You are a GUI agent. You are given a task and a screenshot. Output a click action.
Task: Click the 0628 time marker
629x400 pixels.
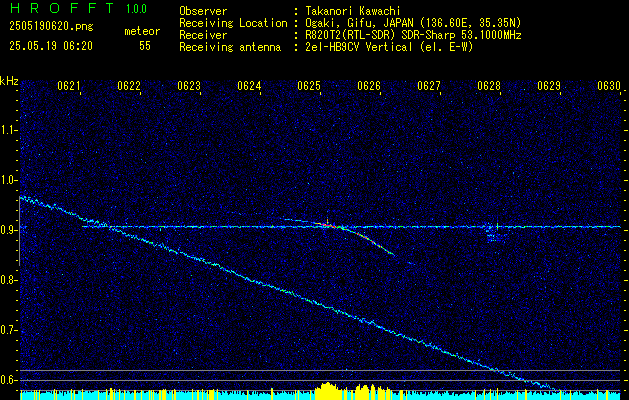[489, 86]
